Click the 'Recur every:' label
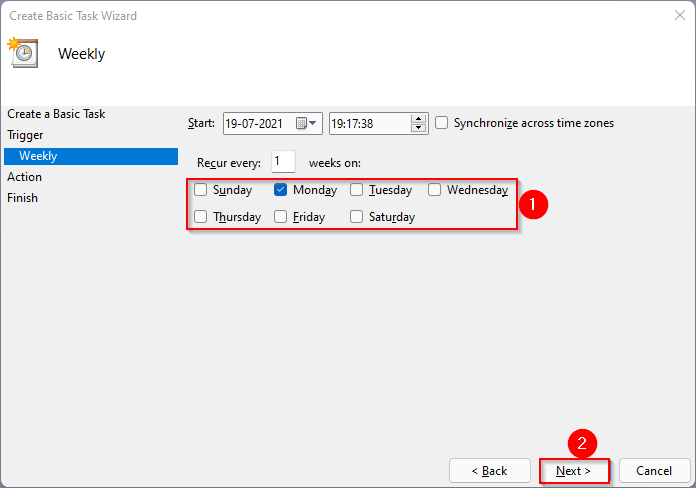Image resolution: width=696 pixels, height=488 pixels. tap(229, 163)
